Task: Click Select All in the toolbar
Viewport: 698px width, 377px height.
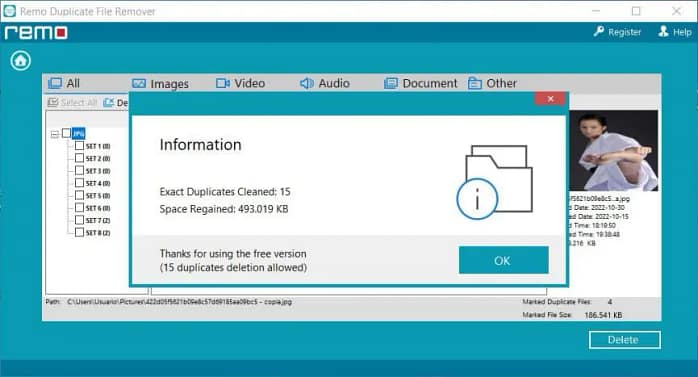Action: pyautogui.click(x=73, y=103)
